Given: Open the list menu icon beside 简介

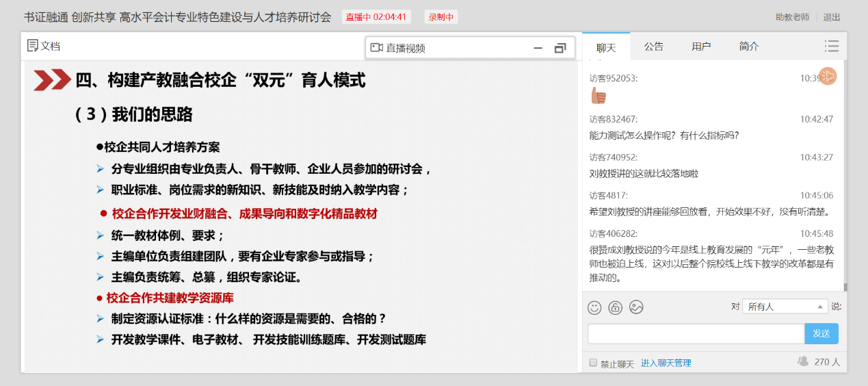Looking at the screenshot, I should tap(831, 46).
